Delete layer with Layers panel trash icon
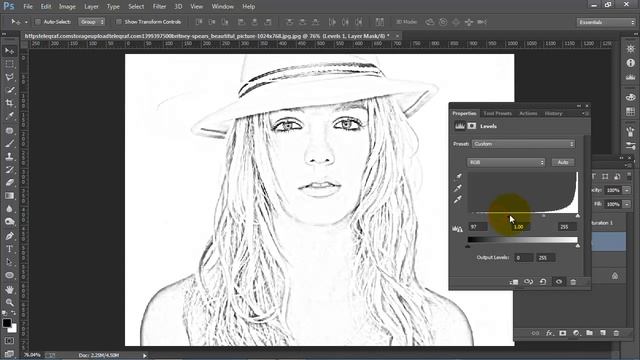This screenshot has height=360, width=640. (x=616, y=333)
